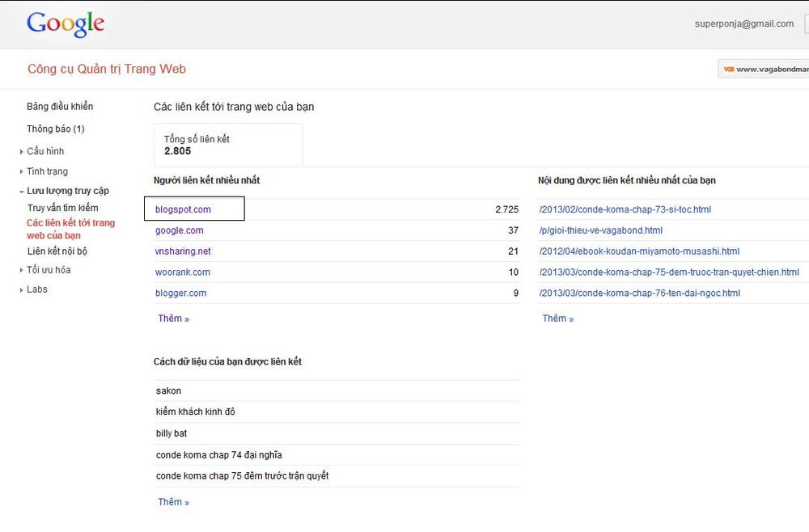Viewport: 809px width, 532px height.
Task: Open the Lưu lượng truy cập label
Action: [x=68, y=191]
